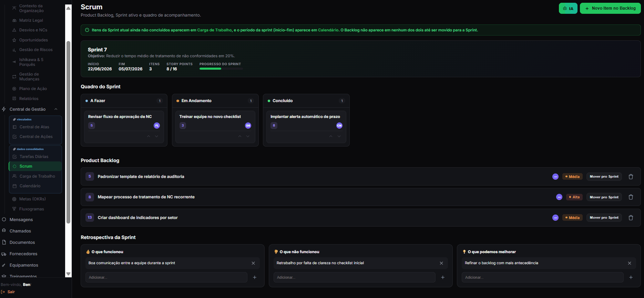Image resolution: width=644 pixels, height=298 pixels.
Task: Click Novo Item no Backlog
Action: pyautogui.click(x=610, y=8)
